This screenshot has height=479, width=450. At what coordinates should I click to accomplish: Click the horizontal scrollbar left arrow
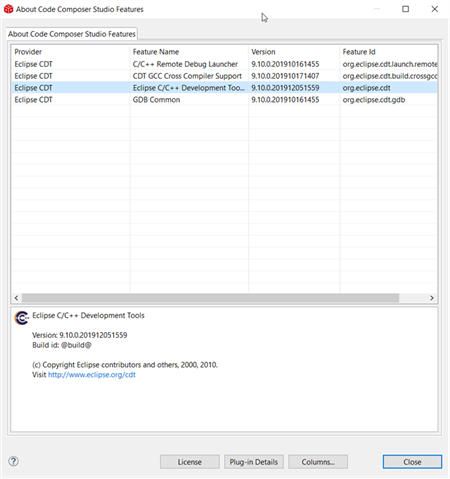[x=16, y=298]
